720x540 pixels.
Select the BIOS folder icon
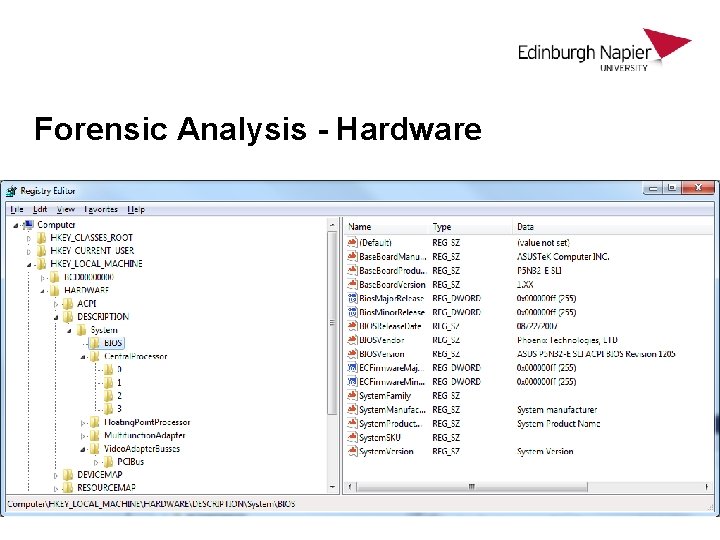pyautogui.click(x=95, y=343)
